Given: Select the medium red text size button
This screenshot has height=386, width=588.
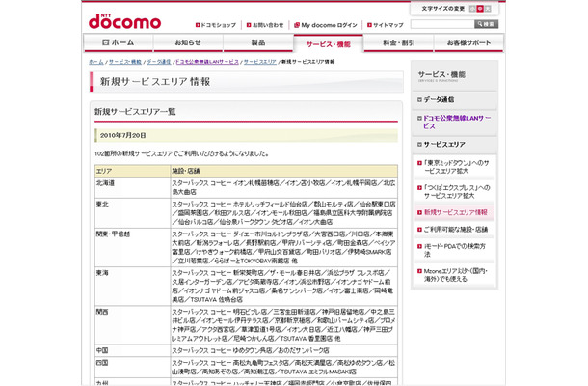Looking at the screenshot, I should [x=480, y=9].
